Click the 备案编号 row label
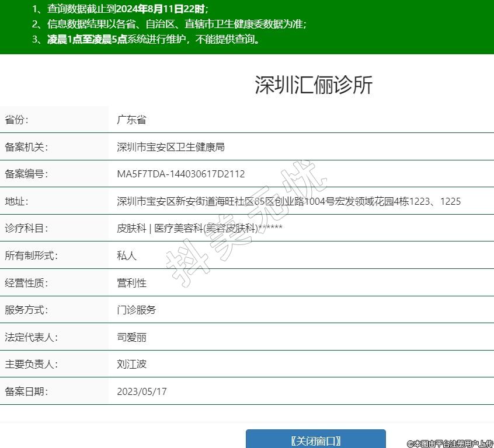The width and height of the screenshot is (494, 448). [26, 174]
